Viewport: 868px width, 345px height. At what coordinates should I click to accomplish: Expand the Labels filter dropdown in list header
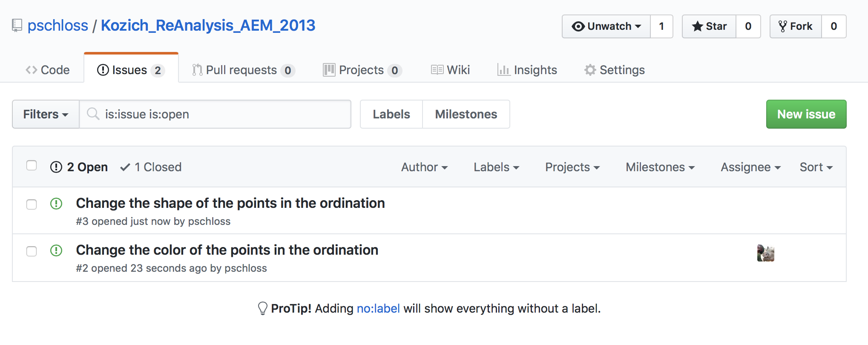496,167
